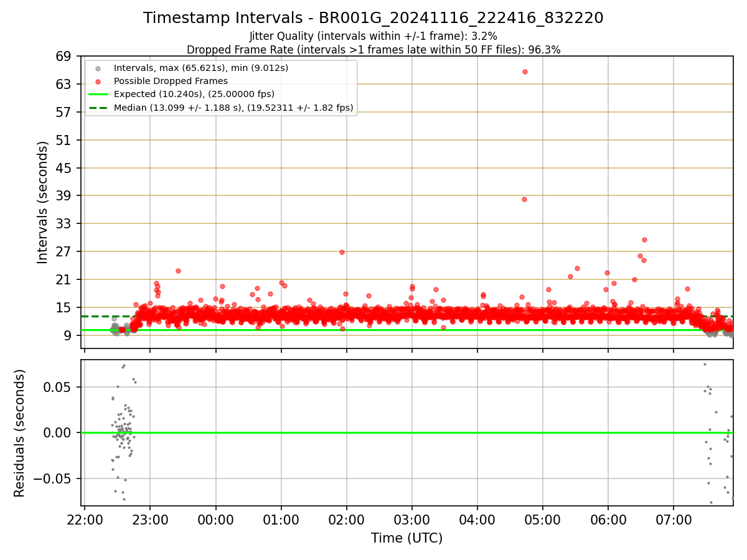The width and height of the screenshot is (747, 560).
Task: Click the y-axis tick label "21"
Action: (x=64, y=280)
